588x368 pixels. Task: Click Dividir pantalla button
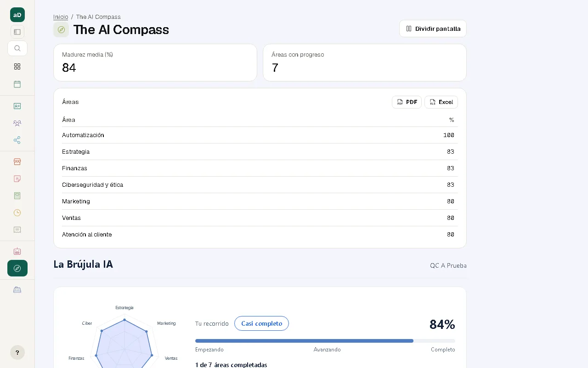coord(433,29)
